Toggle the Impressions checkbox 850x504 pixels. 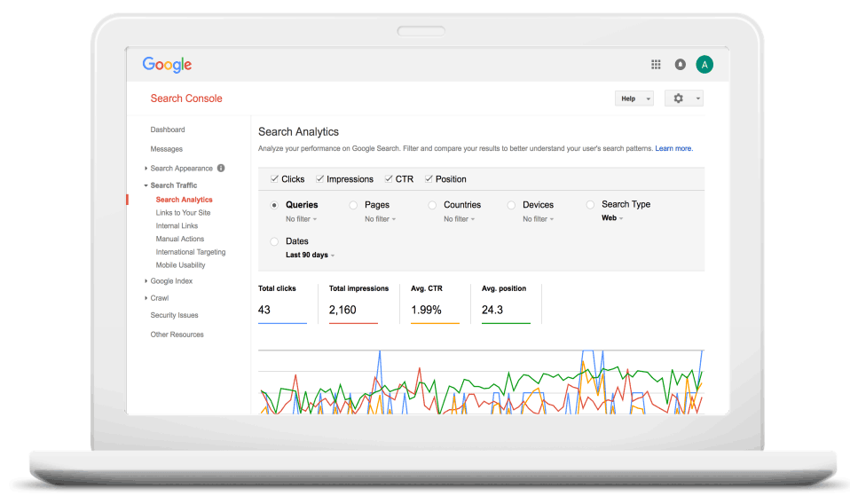(320, 179)
